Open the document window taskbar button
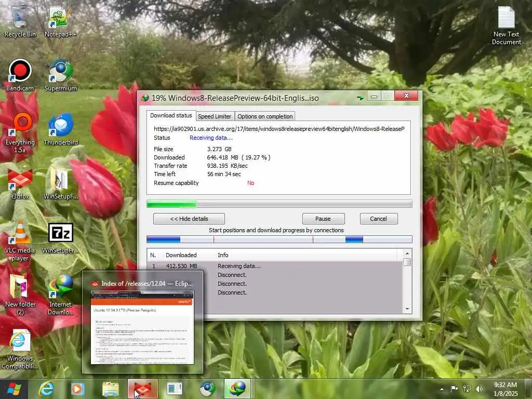The width and height of the screenshot is (532, 399). tap(175, 389)
